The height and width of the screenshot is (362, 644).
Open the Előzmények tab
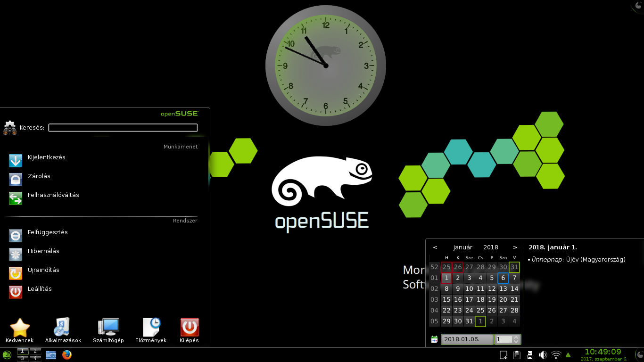151,330
